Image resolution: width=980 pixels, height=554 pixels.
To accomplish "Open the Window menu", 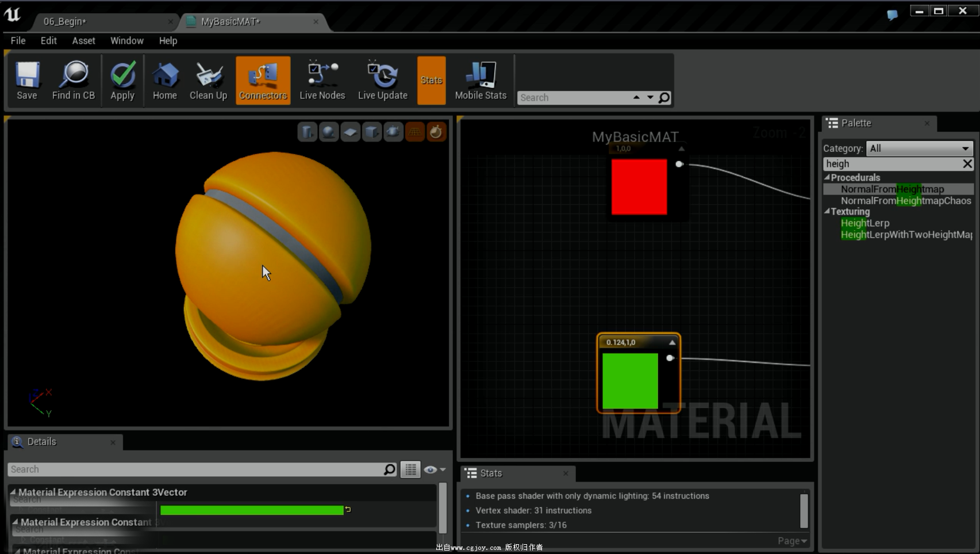I will click(x=127, y=41).
